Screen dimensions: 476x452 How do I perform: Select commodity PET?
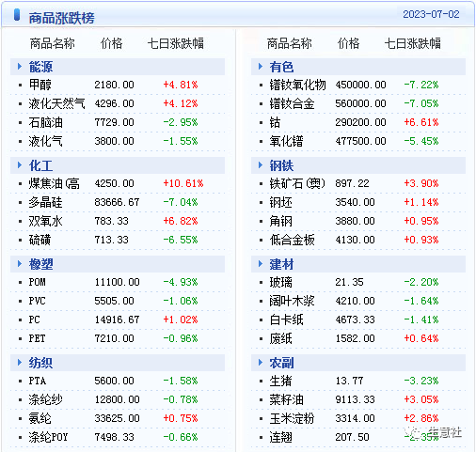pos(37,338)
